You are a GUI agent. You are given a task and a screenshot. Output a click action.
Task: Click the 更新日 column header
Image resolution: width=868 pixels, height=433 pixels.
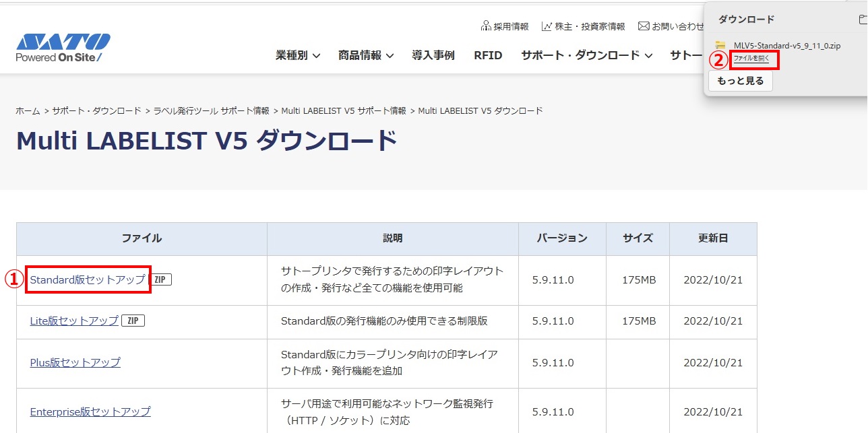coord(713,238)
